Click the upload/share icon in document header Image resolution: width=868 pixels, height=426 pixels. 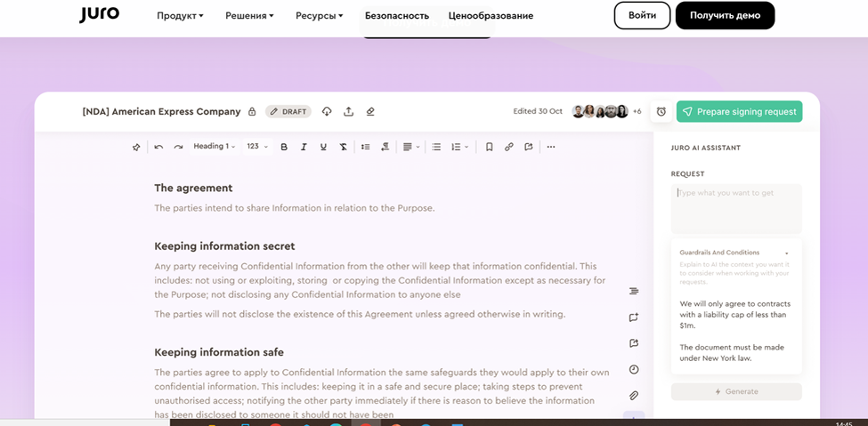coord(348,112)
